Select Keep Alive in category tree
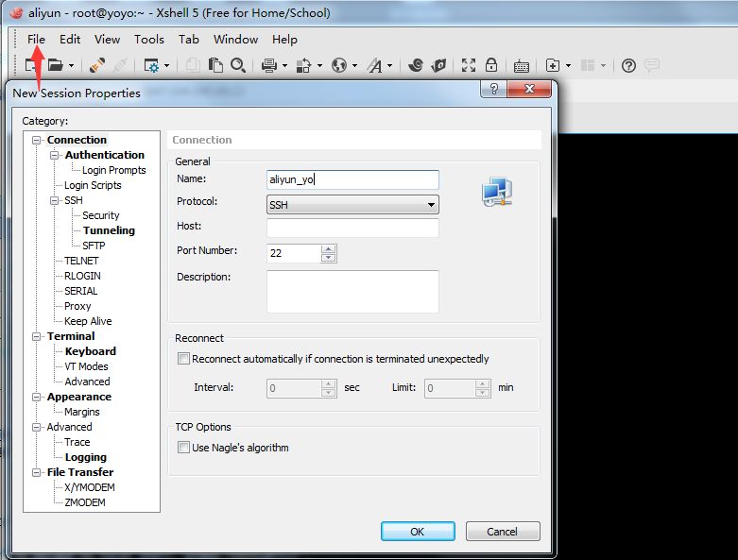The width and height of the screenshot is (738, 560). 88,321
